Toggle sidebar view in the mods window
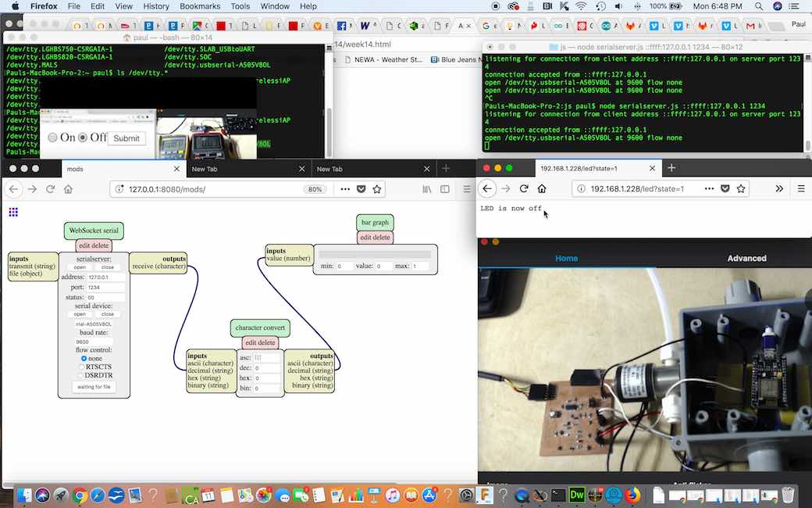 tap(445, 189)
